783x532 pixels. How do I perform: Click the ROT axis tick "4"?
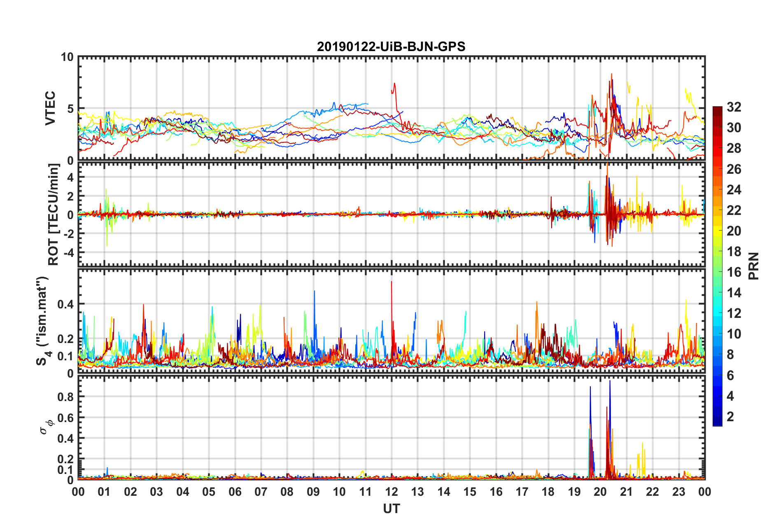click(70, 177)
